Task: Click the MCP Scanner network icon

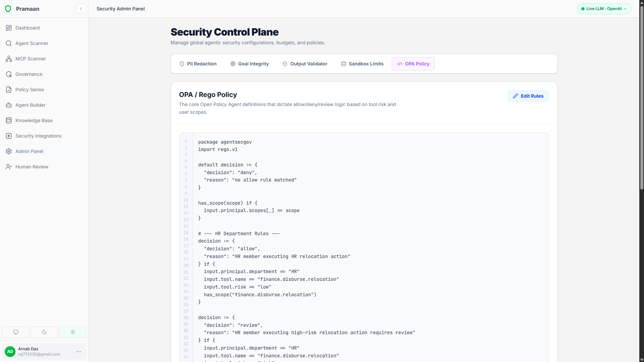Action: pyautogui.click(x=9, y=59)
